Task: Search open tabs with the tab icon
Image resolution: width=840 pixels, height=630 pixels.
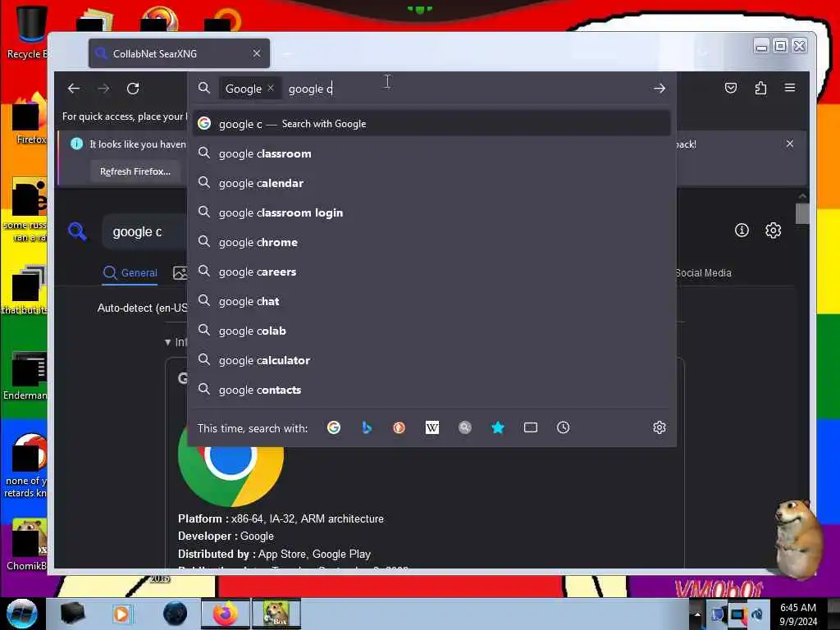Action: (531, 427)
